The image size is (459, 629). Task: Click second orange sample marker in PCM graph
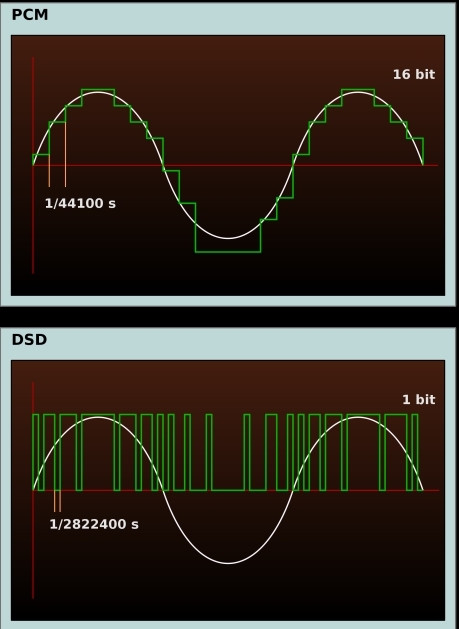point(65,154)
